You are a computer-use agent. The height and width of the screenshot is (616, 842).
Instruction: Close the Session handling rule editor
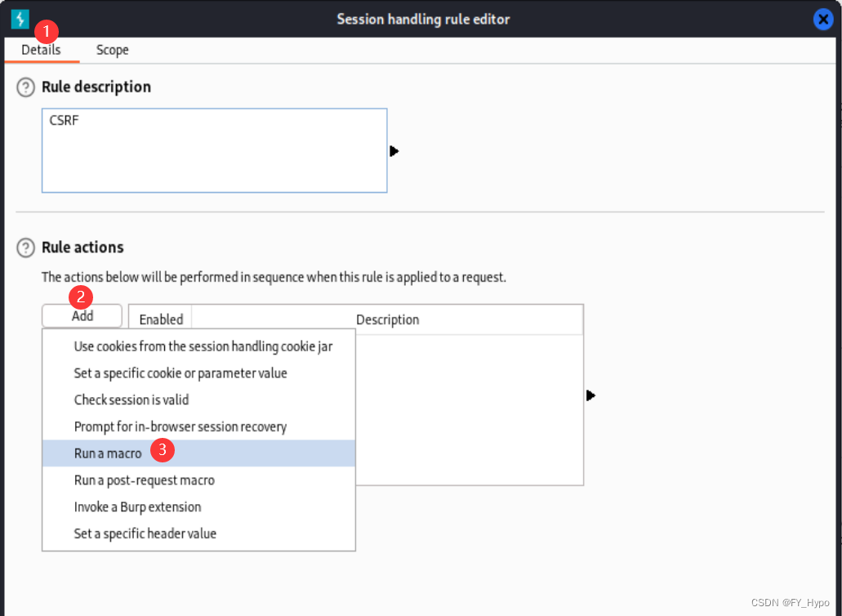click(822, 20)
